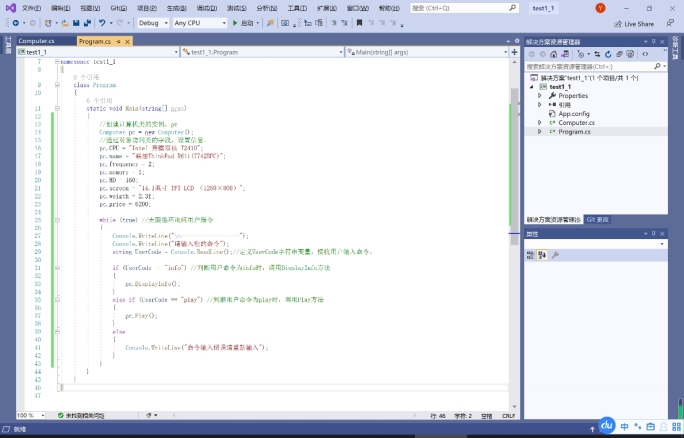
Task: Click the feedback icon at top right
Action: (670, 23)
